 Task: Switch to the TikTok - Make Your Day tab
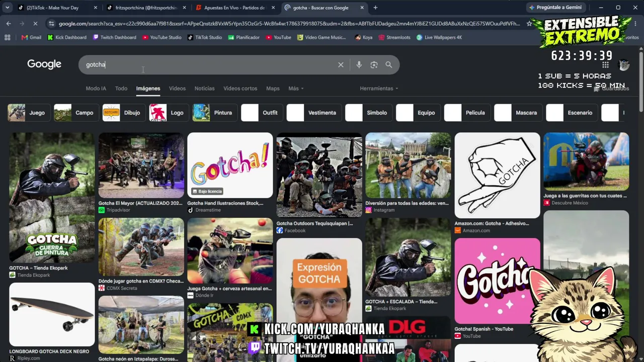point(57,8)
